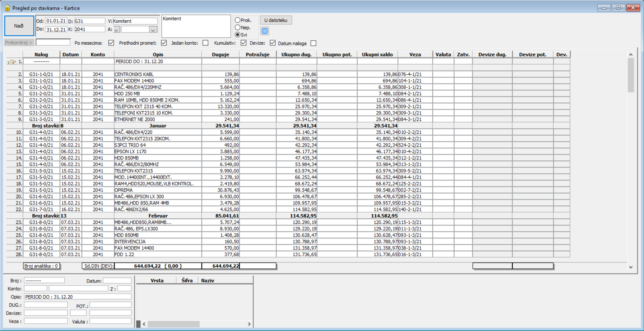Click the Nađi button

pos(19,26)
